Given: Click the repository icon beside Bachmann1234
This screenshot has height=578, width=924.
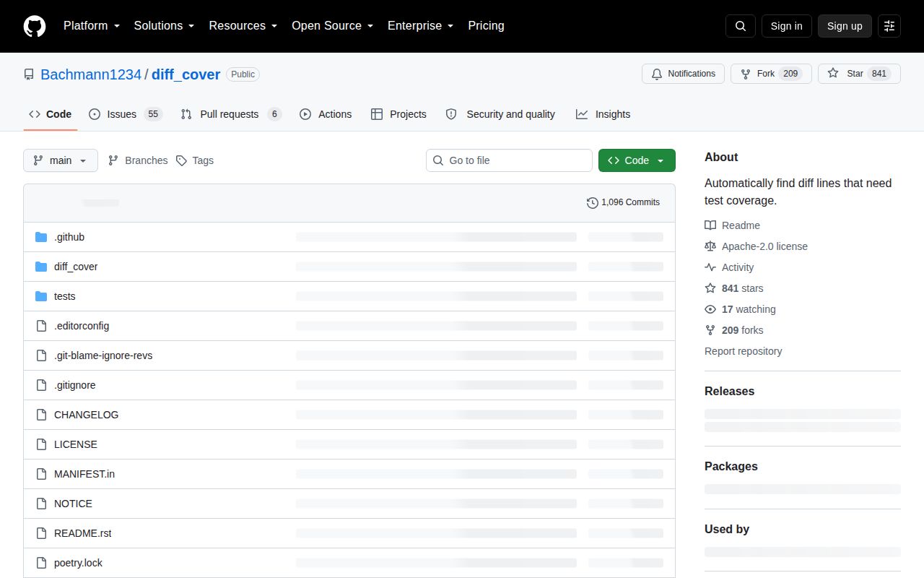Looking at the screenshot, I should (29, 74).
